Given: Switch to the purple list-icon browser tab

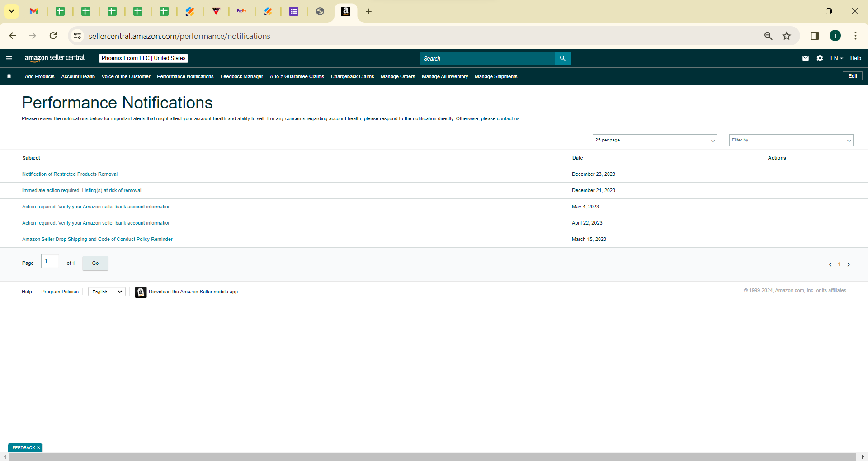Looking at the screenshot, I should tap(294, 11).
